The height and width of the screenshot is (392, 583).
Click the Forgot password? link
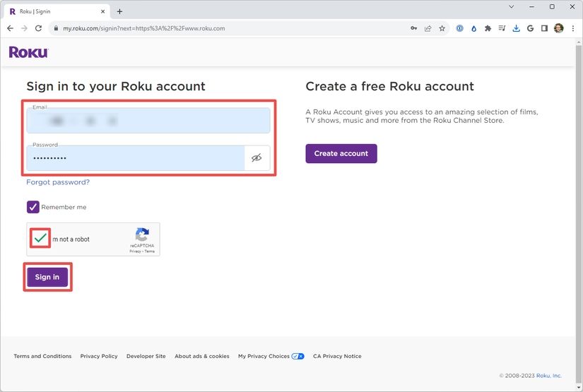(58, 182)
